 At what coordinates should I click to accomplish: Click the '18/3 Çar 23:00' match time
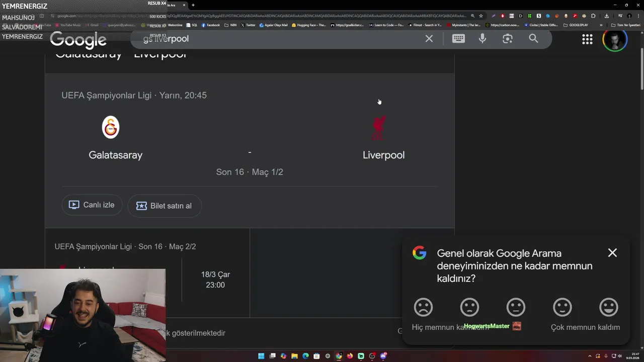click(x=215, y=280)
